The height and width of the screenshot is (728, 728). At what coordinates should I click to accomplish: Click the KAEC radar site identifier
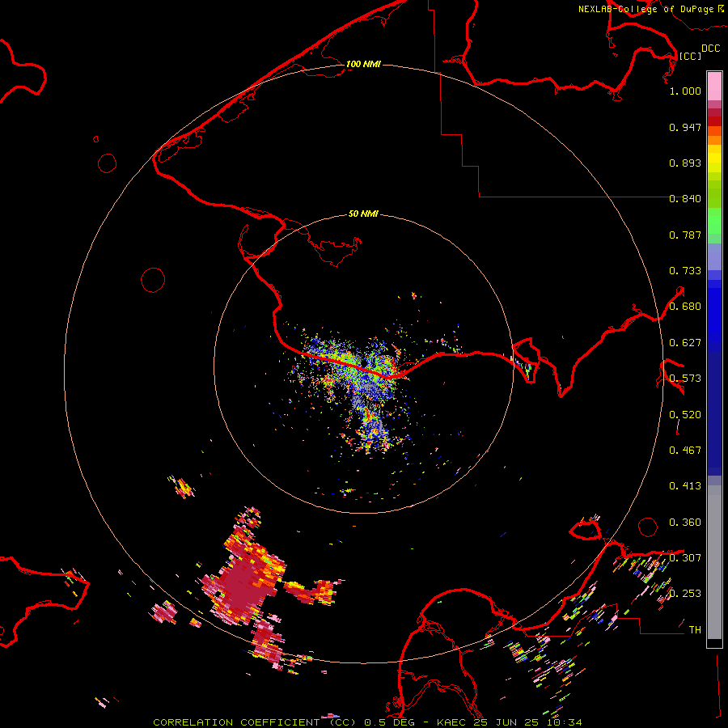pos(451,722)
